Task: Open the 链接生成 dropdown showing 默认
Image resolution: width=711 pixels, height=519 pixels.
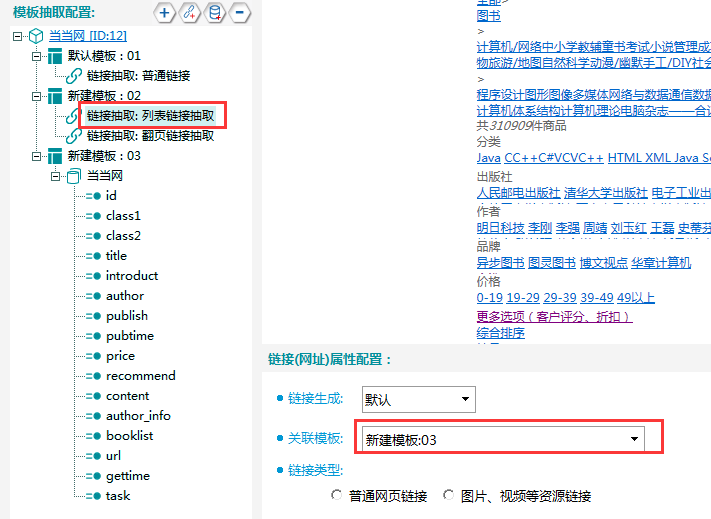Action: click(x=419, y=399)
